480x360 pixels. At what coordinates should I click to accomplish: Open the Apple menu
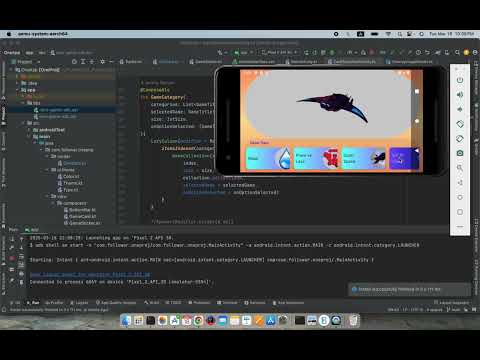[x=9, y=34]
